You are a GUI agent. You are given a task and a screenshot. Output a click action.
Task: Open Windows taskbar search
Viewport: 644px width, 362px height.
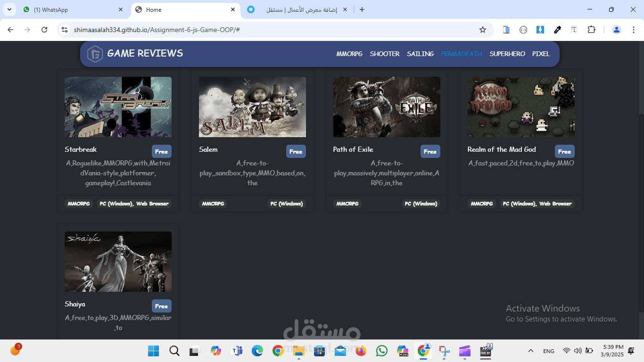pyautogui.click(x=174, y=351)
